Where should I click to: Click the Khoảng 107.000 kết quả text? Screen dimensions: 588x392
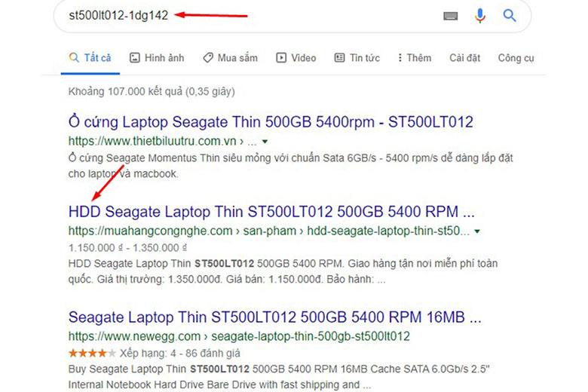point(152,91)
